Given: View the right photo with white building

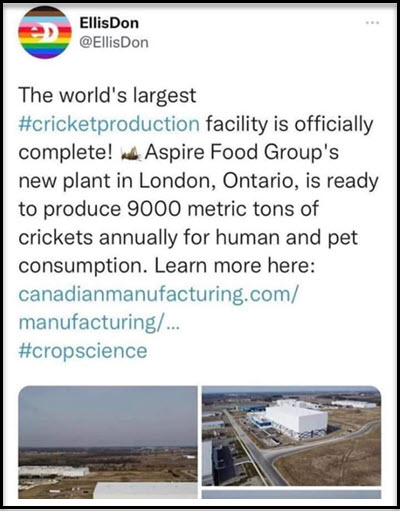Looking at the screenshot, I should [292, 436].
